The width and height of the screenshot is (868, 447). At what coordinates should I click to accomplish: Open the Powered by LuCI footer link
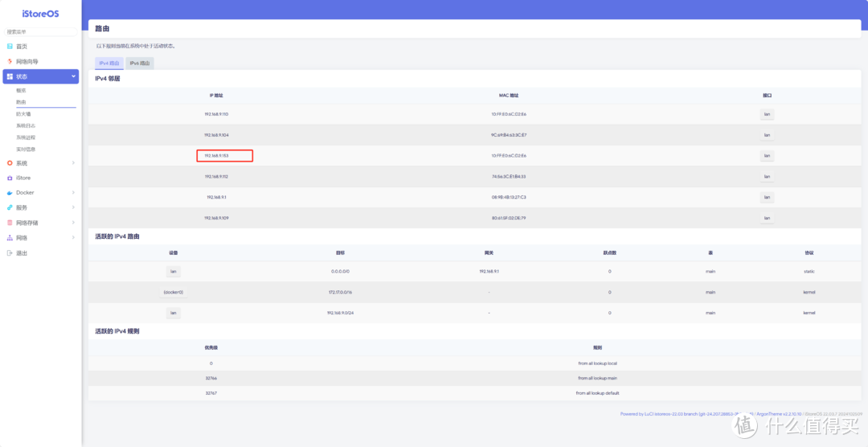[x=687, y=414]
